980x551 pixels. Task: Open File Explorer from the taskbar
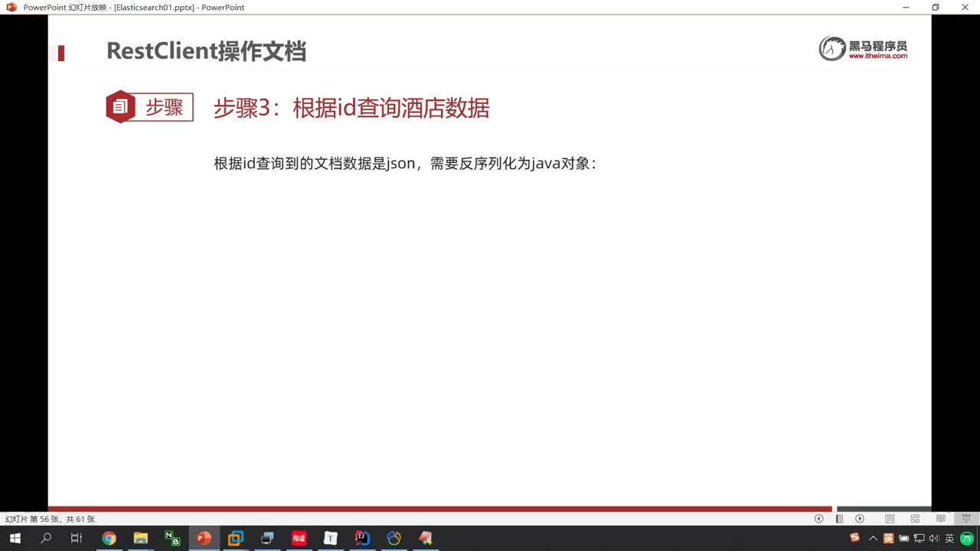pyautogui.click(x=140, y=538)
